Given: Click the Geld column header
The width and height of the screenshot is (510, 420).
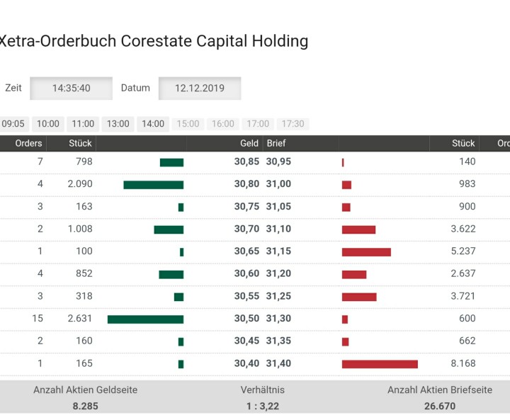Looking at the screenshot, I should pyautogui.click(x=249, y=143).
